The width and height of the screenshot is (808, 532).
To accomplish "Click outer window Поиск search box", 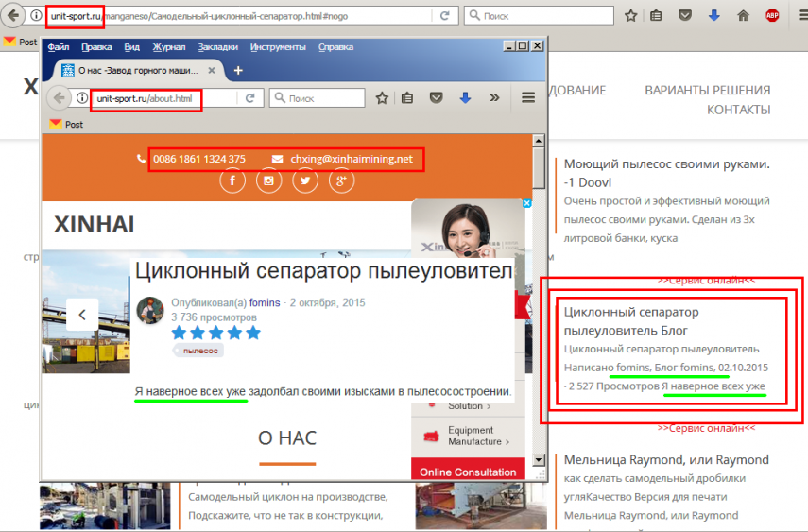I will point(539,16).
